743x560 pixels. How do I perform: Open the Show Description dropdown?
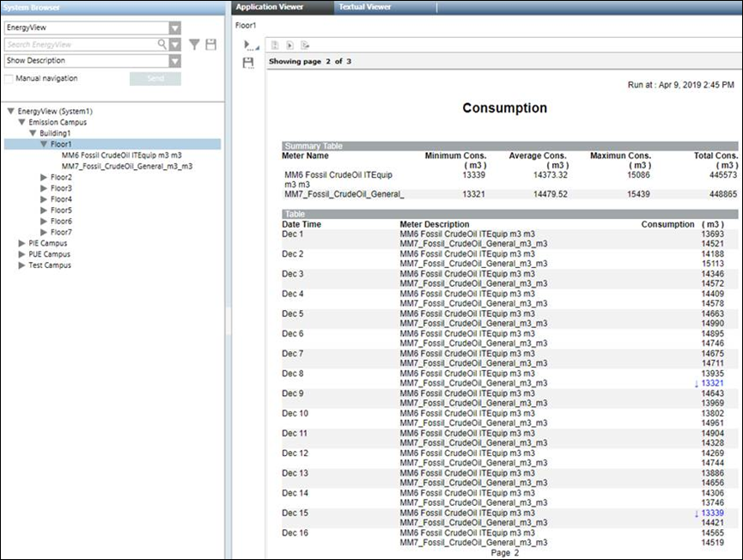175,61
